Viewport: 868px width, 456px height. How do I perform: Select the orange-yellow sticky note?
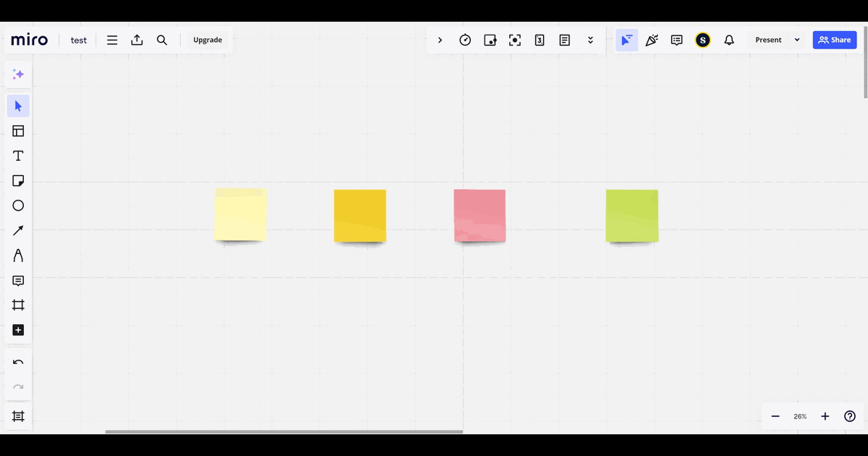pos(360,216)
